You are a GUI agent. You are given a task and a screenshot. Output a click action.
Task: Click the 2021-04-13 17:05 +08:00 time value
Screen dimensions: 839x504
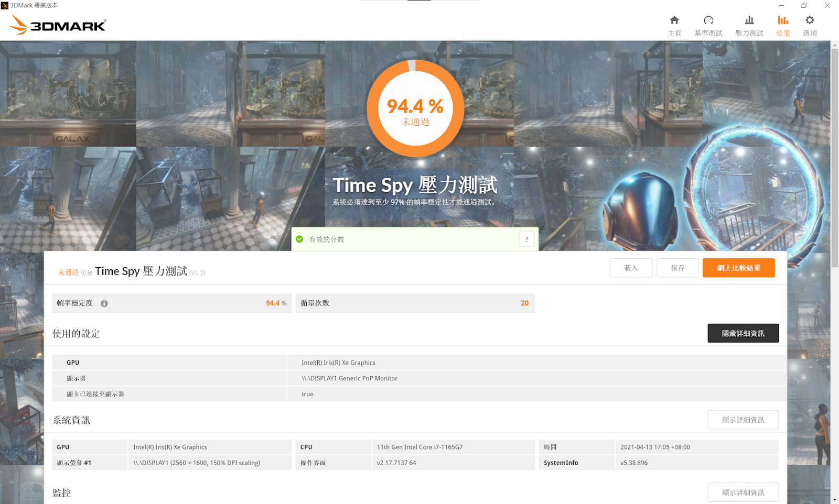(655, 447)
